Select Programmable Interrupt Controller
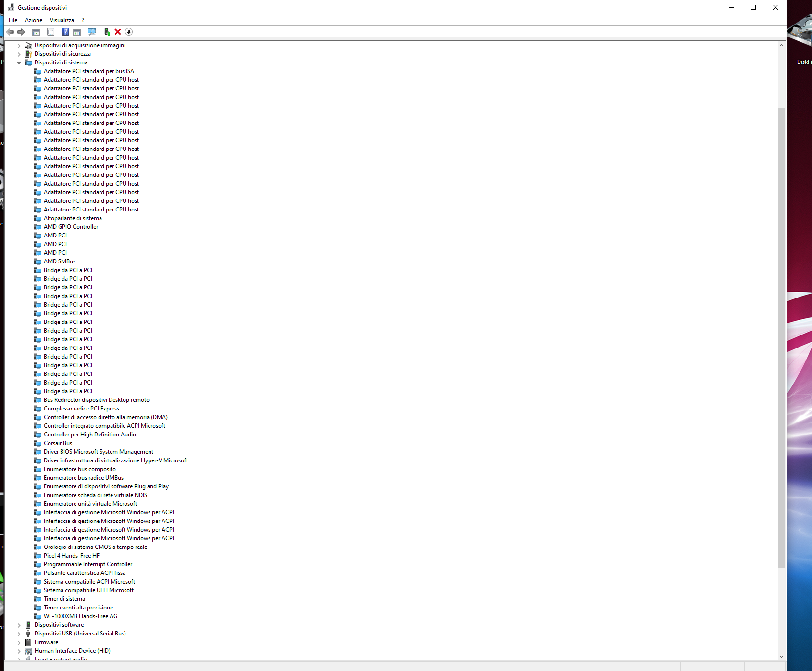Image resolution: width=812 pixels, height=671 pixels. click(88, 564)
